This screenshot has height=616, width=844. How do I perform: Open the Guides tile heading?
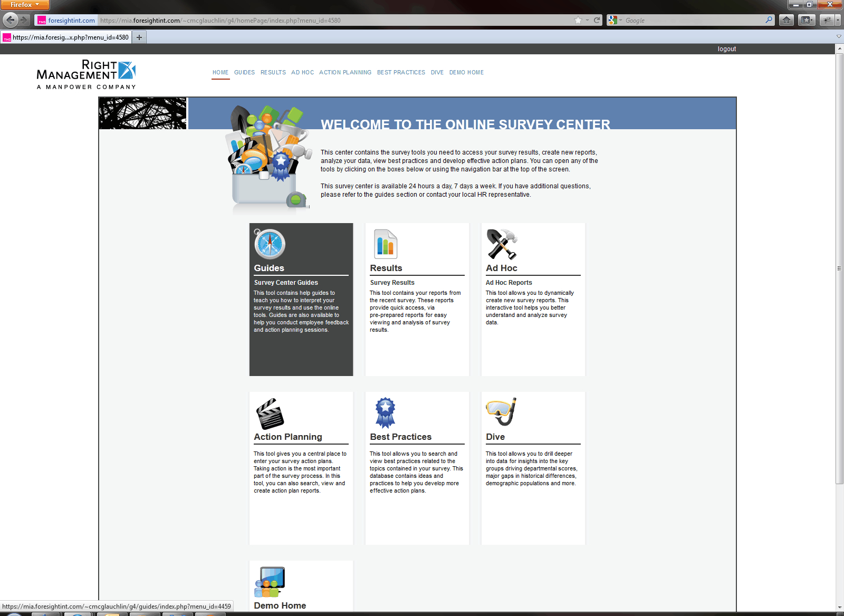(269, 268)
